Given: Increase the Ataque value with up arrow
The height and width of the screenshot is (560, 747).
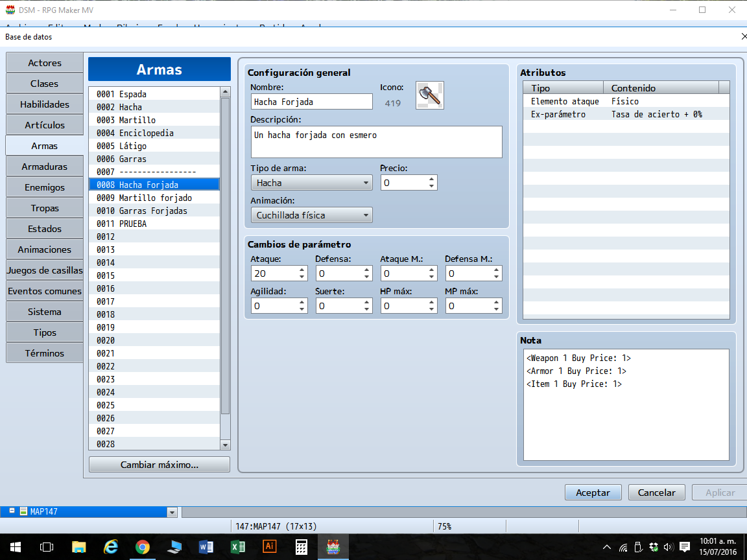Looking at the screenshot, I should tap(302, 270).
